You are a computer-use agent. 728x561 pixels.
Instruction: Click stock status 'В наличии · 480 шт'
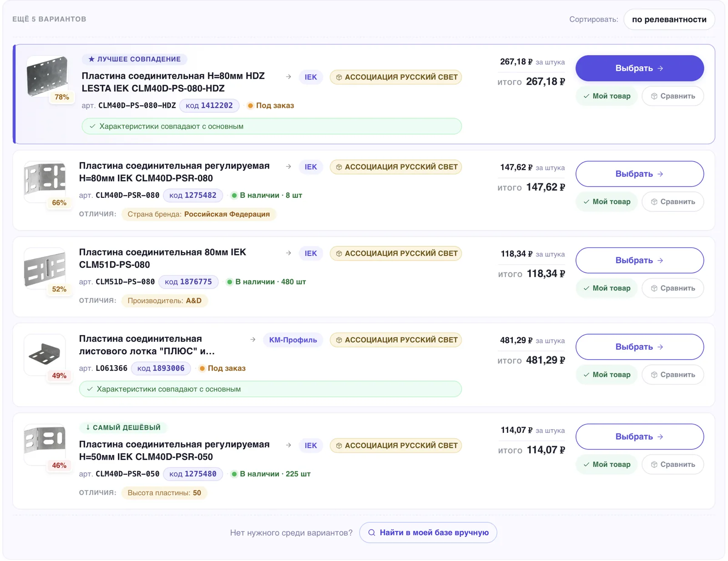266,282
